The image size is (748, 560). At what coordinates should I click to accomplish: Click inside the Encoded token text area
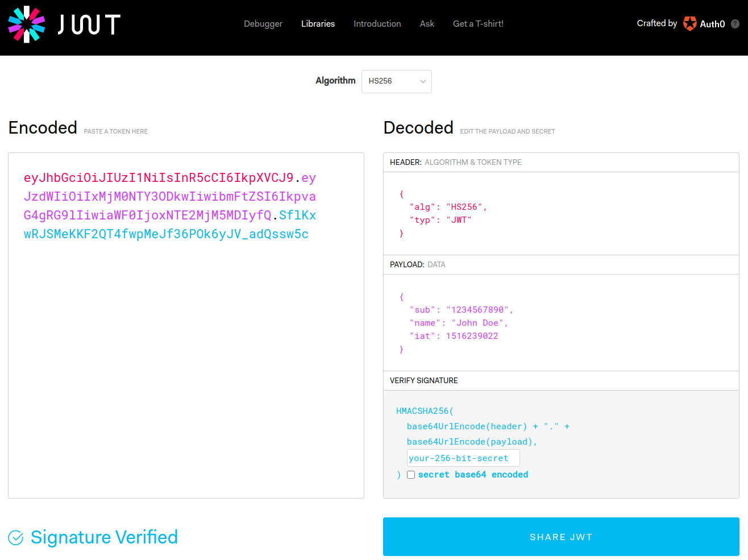186,325
